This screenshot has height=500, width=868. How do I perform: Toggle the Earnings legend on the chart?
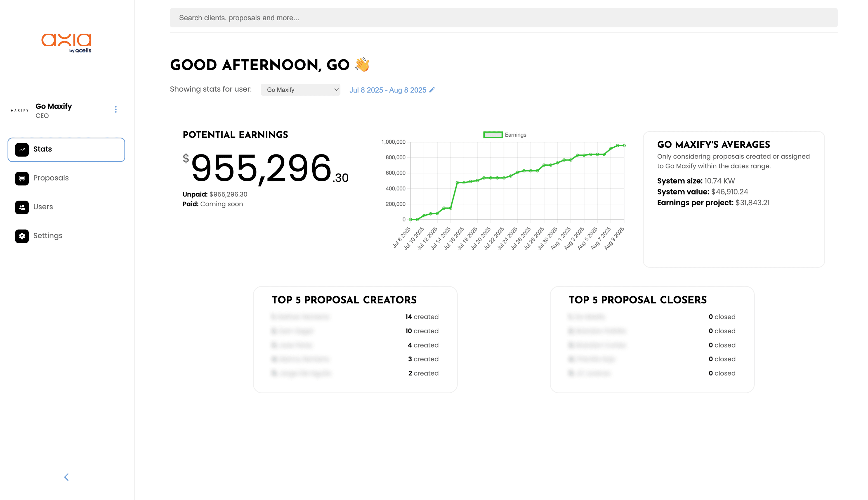505,135
